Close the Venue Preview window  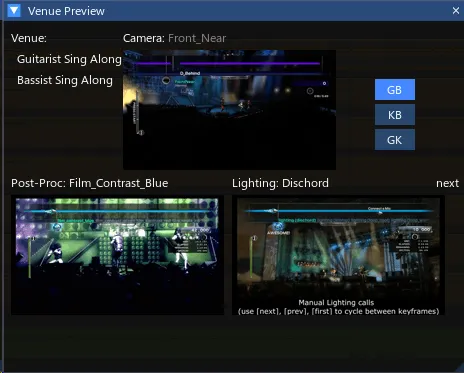[x=456, y=11]
